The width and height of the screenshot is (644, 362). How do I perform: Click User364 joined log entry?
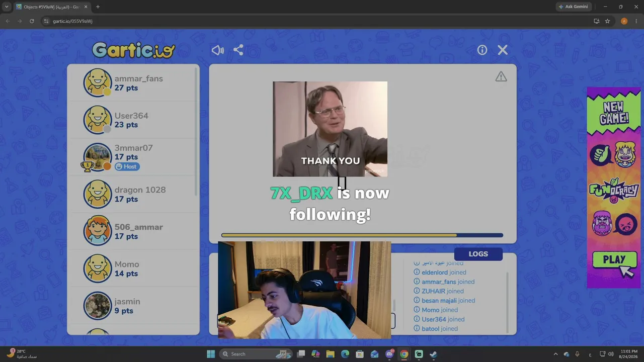(439, 319)
